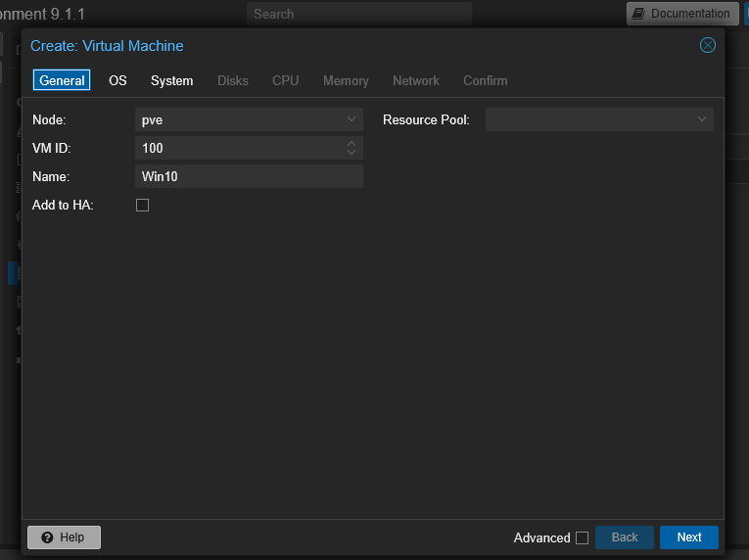Select the Disks tab
Screen dimensions: 749x560
click(233, 80)
